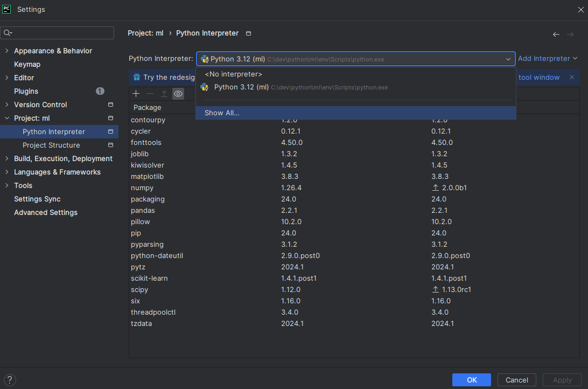This screenshot has width=588, height=389.
Task: Click the gift icon in the banner
Action: [137, 77]
